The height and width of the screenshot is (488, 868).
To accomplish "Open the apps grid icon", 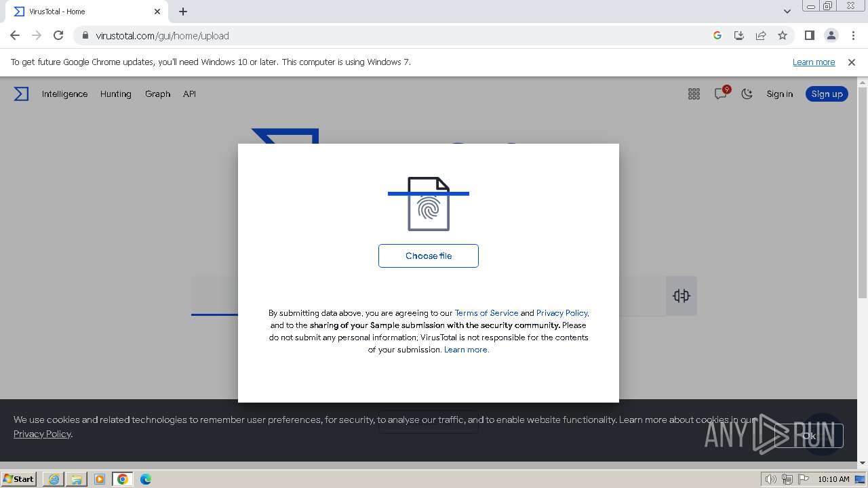I will (x=694, y=94).
